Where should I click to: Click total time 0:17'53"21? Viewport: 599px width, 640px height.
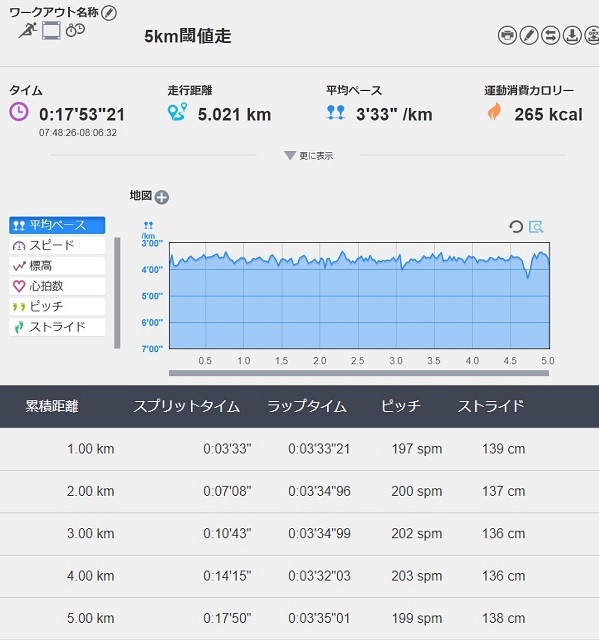(x=82, y=115)
